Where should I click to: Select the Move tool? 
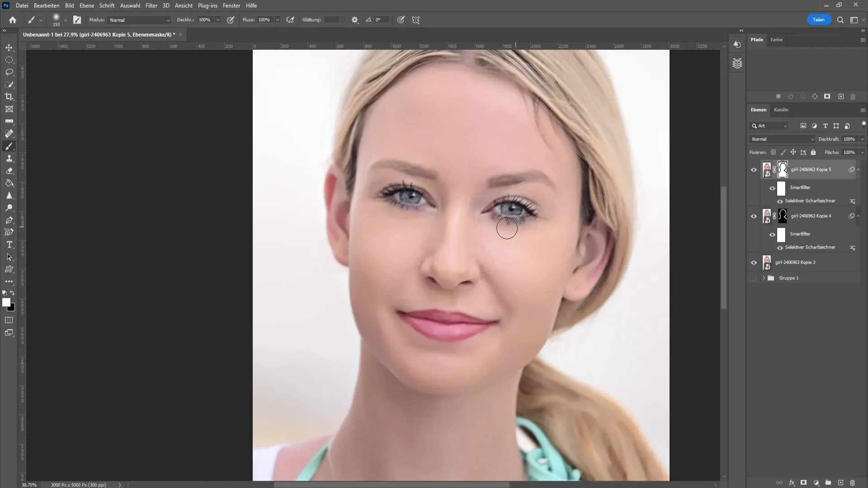(x=8, y=47)
